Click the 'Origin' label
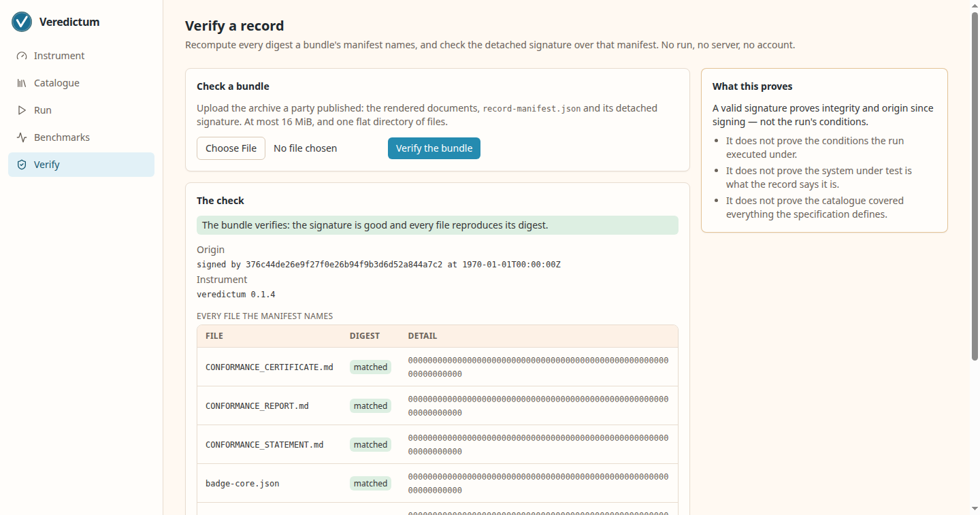Image resolution: width=980 pixels, height=515 pixels. (x=210, y=250)
